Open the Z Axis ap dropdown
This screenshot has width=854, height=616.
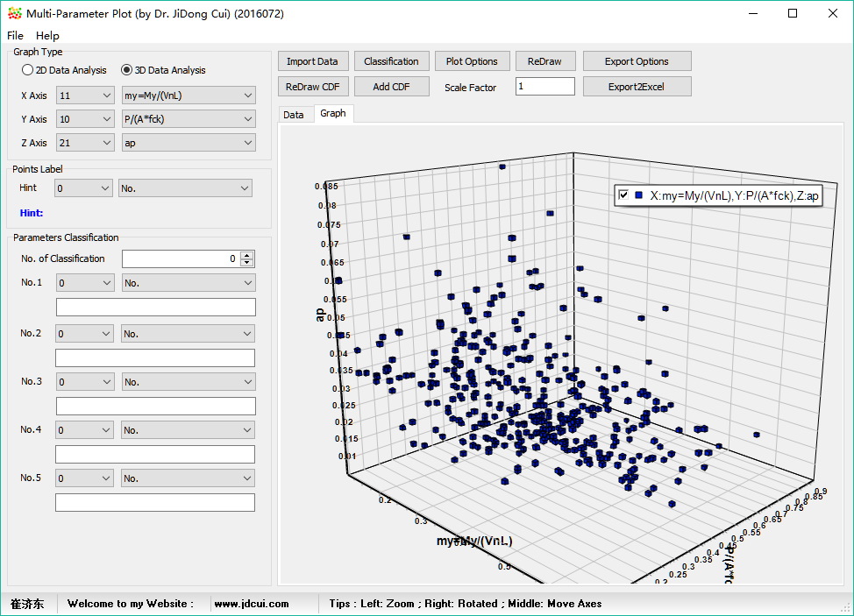(189, 143)
